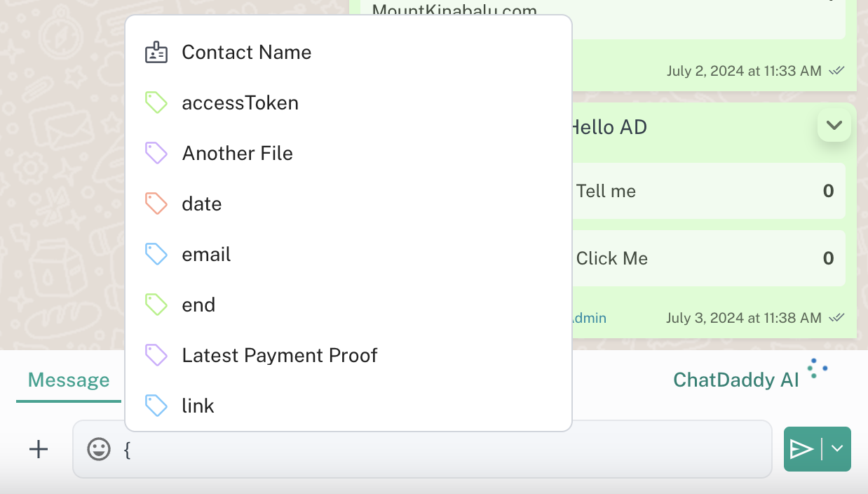Image resolution: width=868 pixels, height=494 pixels.
Task: Click the green accessToken tag icon
Action: click(x=156, y=103)
